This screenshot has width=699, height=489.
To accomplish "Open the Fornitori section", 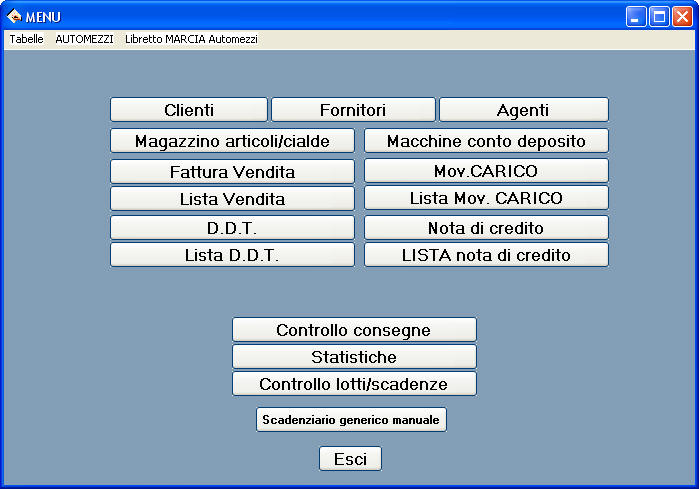I will [353, 110].
